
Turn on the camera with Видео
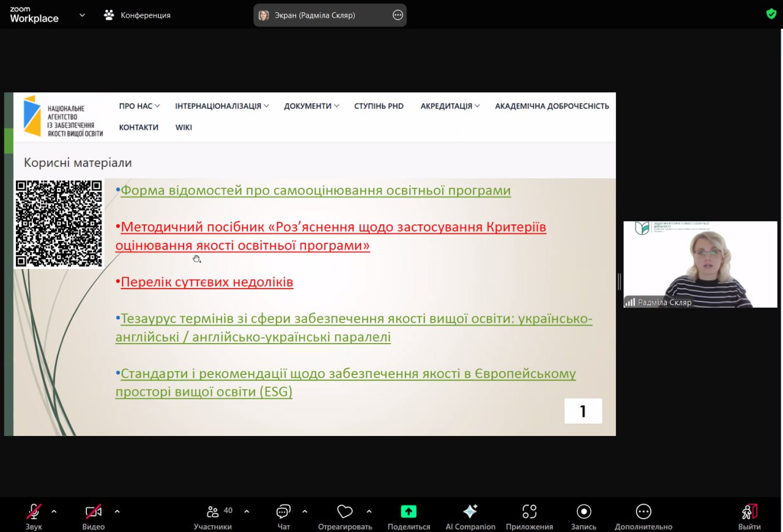(94, 512)
